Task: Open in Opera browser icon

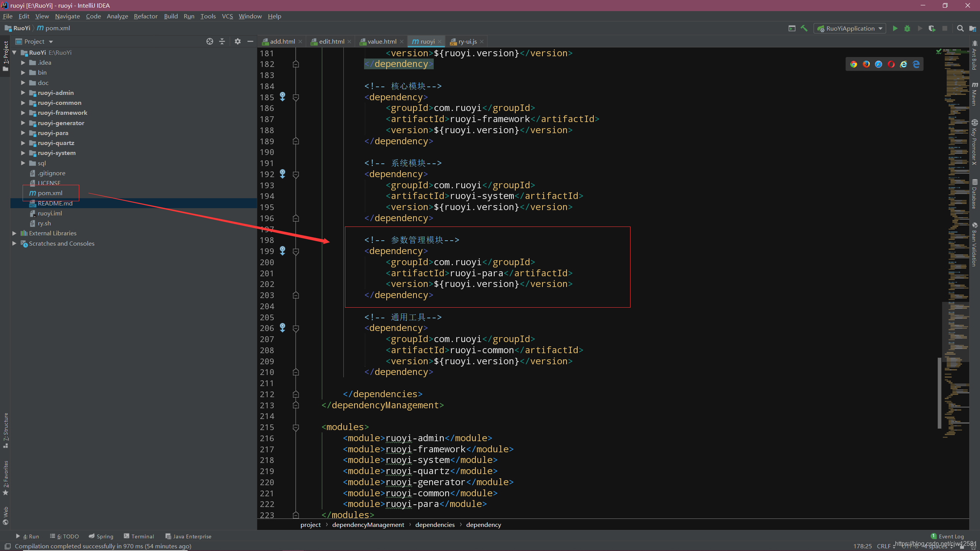Action: tap(891, 64)
